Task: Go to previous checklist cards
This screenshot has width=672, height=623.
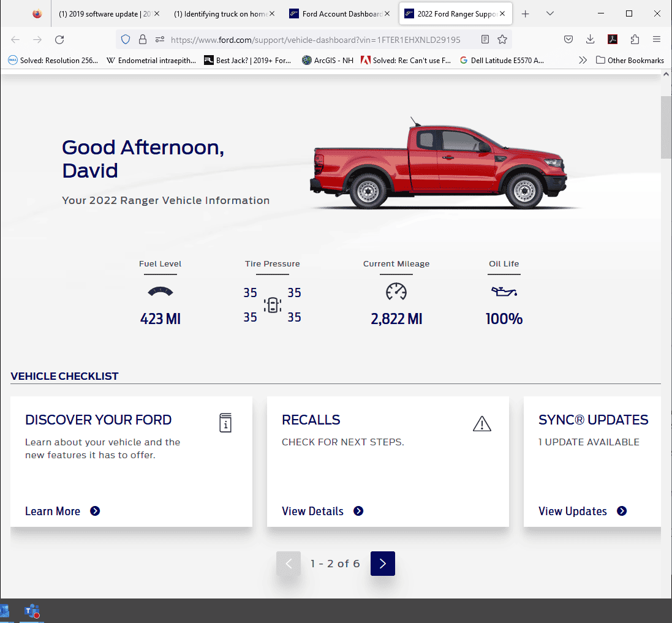Action: pyautogui.click(x=289, y=564)
